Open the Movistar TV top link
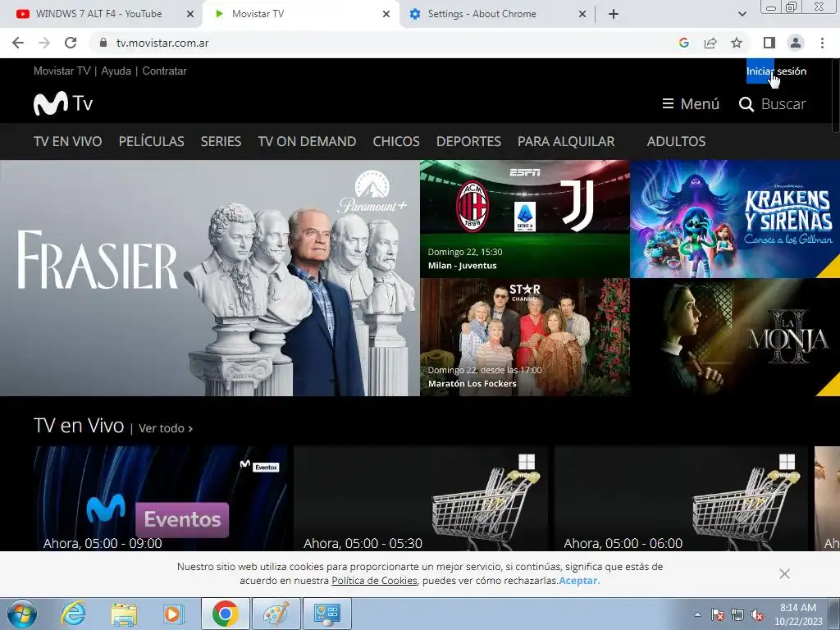Viewport: 840px width, 630px height. point(62,71)
